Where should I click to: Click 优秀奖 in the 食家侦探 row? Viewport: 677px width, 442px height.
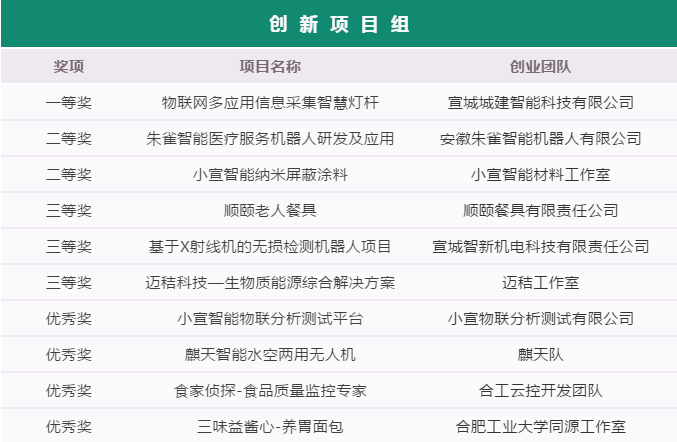pos(69,391)
